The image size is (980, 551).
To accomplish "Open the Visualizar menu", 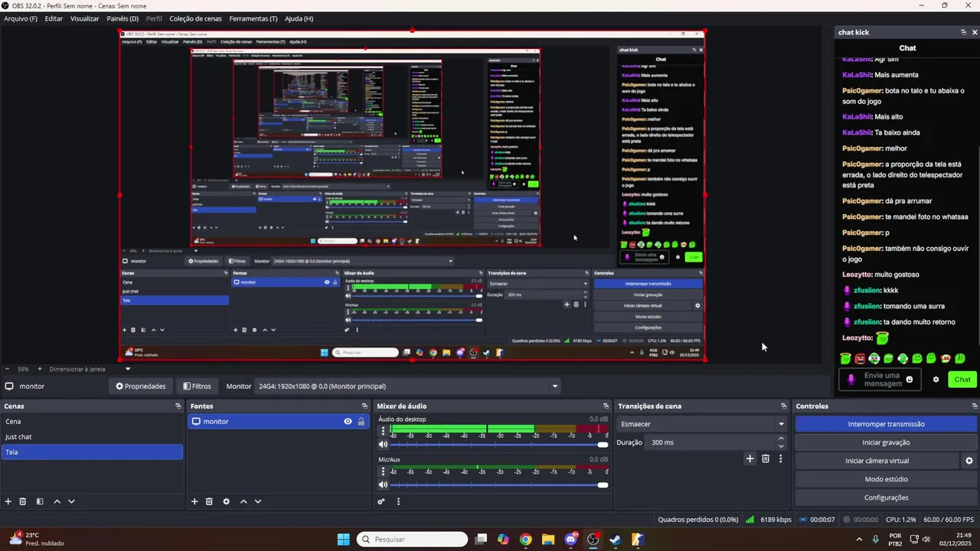I will 84,18.
